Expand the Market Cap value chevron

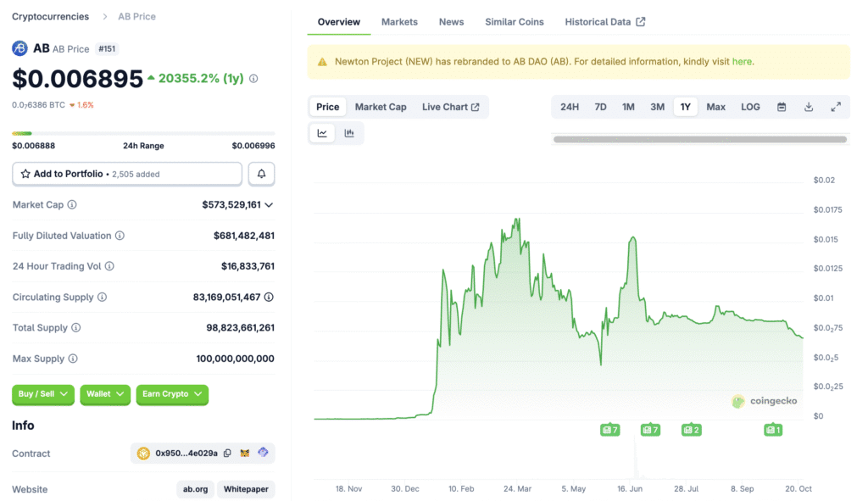click(270, 205)
